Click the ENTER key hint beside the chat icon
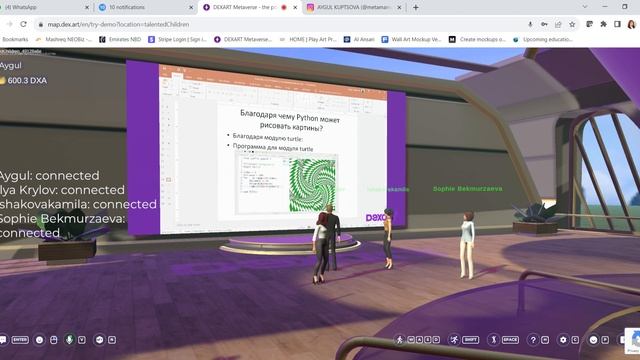 tap(20, 340)
